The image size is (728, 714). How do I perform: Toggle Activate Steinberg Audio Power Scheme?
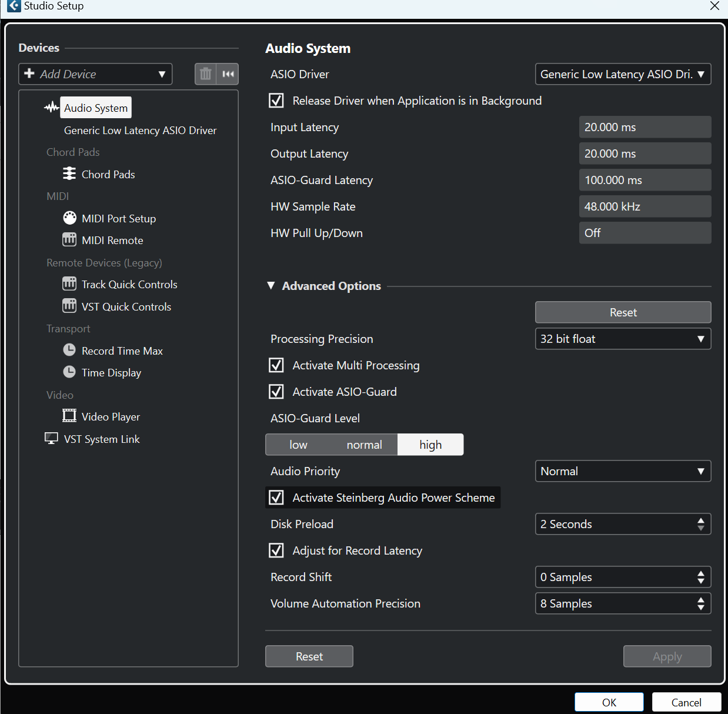coord(276,498)
